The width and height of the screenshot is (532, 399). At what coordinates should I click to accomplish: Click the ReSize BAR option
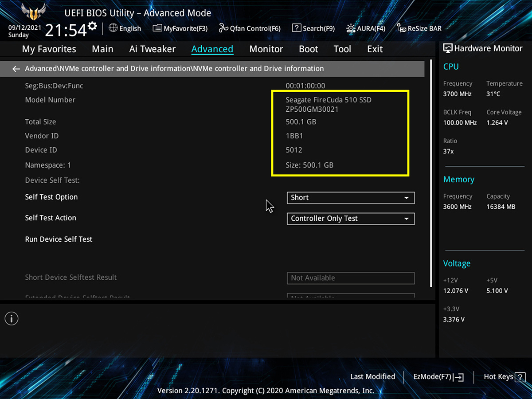click(x=419, y=28)
